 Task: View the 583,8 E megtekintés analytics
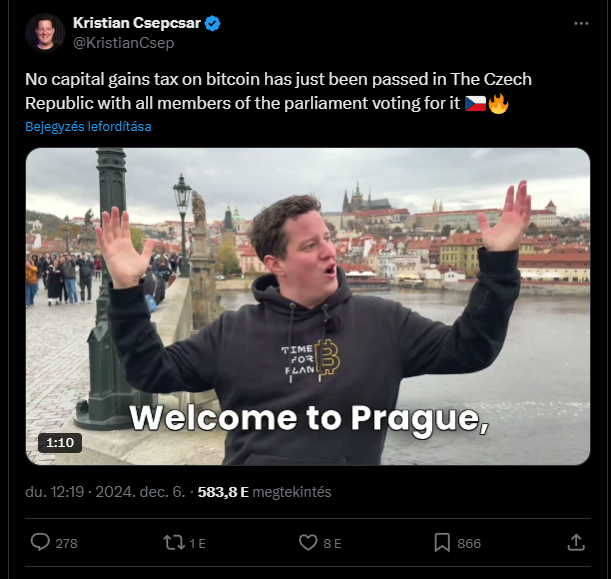pyautogui.click(x=264, y=492)
